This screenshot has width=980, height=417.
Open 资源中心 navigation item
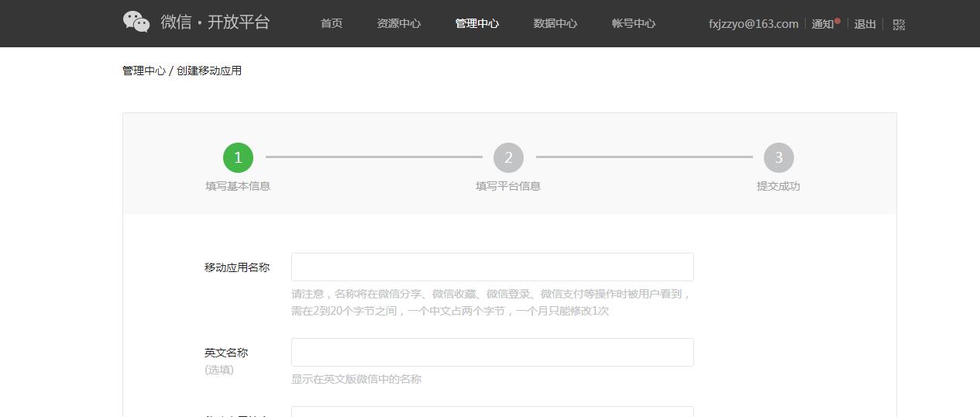tap(399, 23)
